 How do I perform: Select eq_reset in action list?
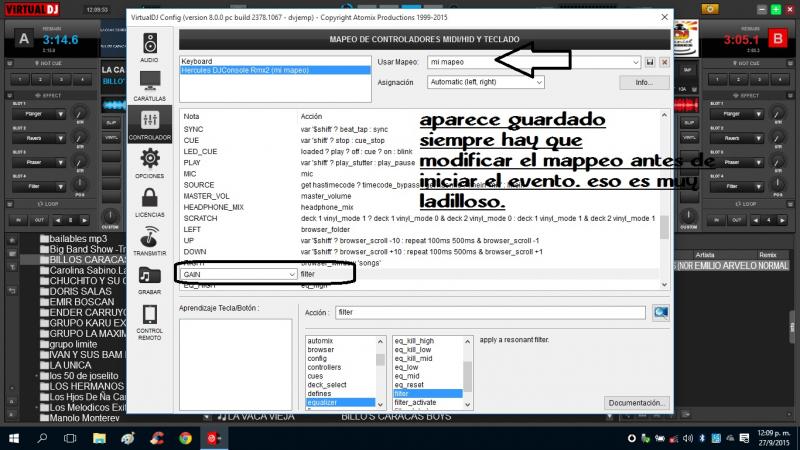(x=428, y=385)
